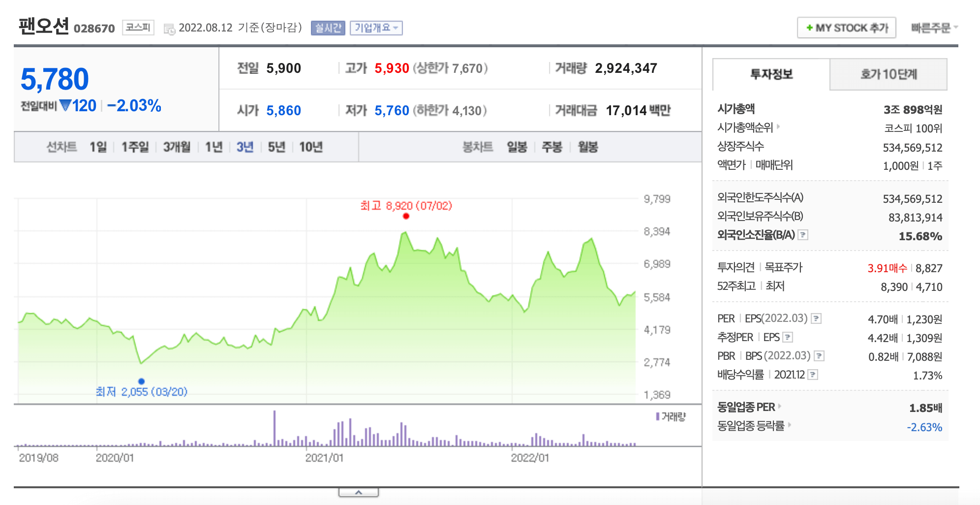The width and height of the screenshot is (980, 505).
Task: Click the 시가총액 value 3조 898억원
Action: coord(913,109)
